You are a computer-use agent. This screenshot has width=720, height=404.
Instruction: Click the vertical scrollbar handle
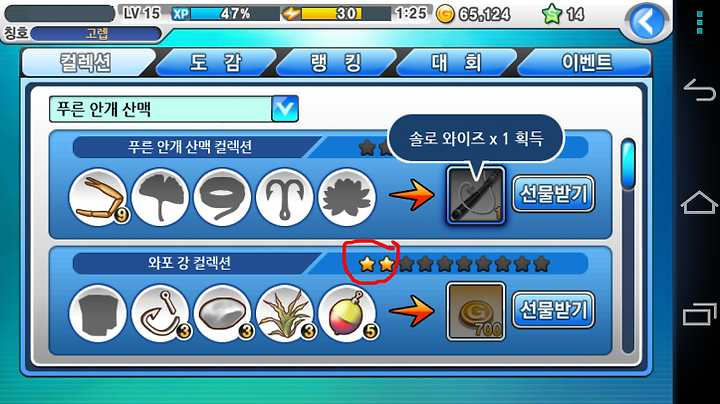tap(628, 164)
